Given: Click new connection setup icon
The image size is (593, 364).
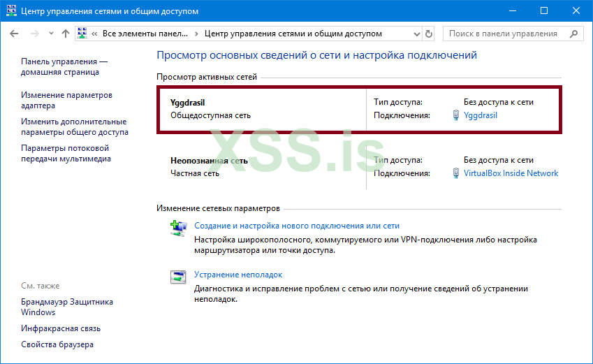Looking at the screenshot, I should coord(178,228).
